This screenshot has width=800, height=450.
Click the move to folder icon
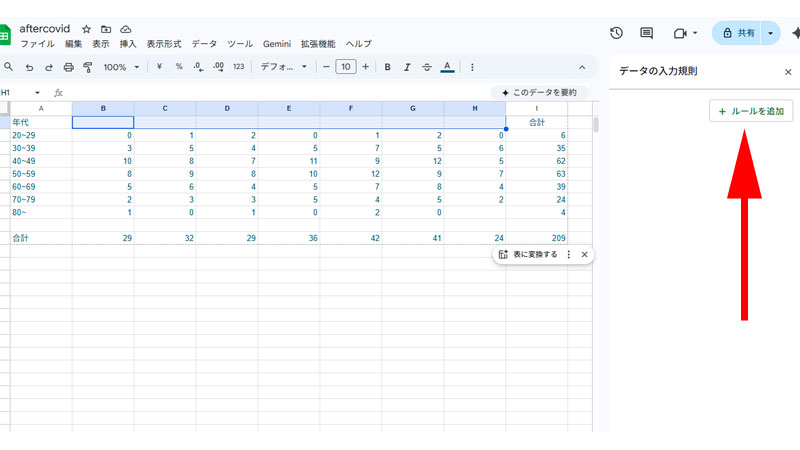106,29
